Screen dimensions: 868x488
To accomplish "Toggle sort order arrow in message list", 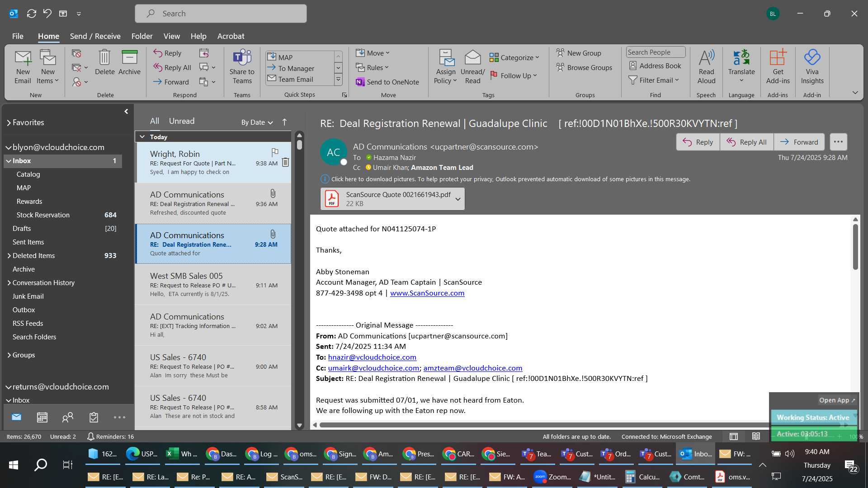I will tap(284, 122).
